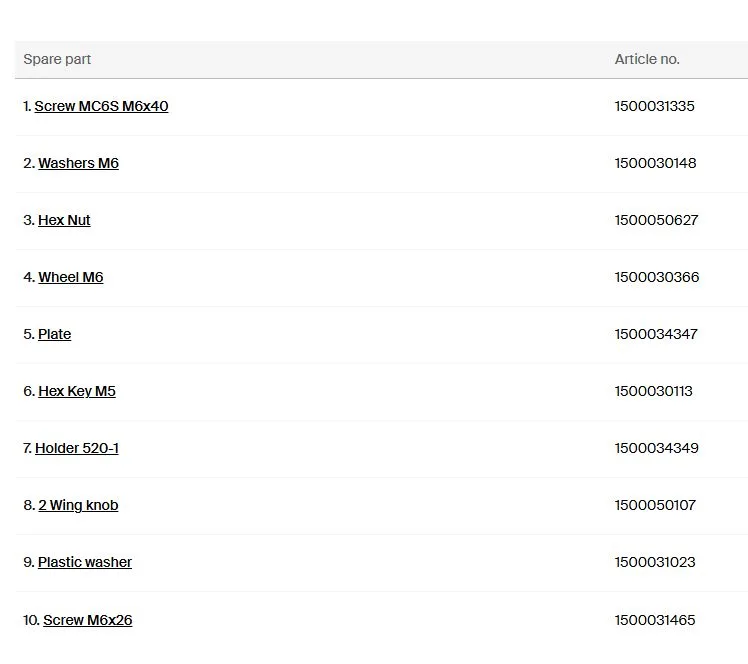This screenshot has width=748, height=664.
Task: Click the Spare part column header
Action: [57, 59]
